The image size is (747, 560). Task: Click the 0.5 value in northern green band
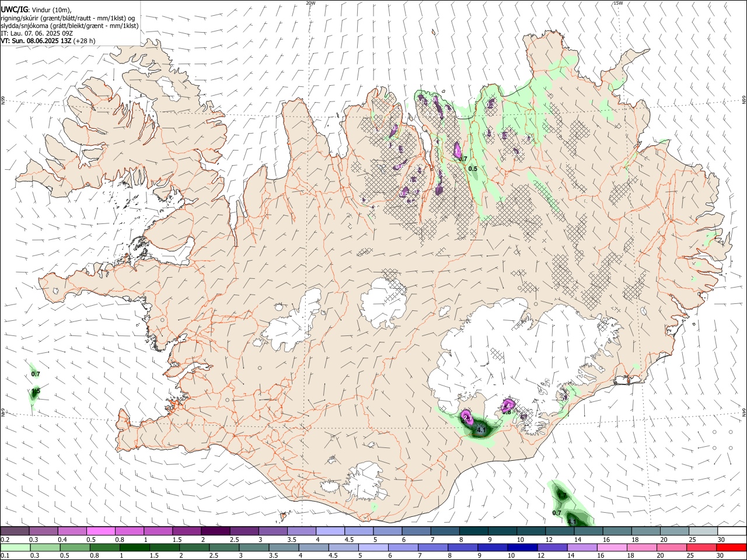(473, 169)
